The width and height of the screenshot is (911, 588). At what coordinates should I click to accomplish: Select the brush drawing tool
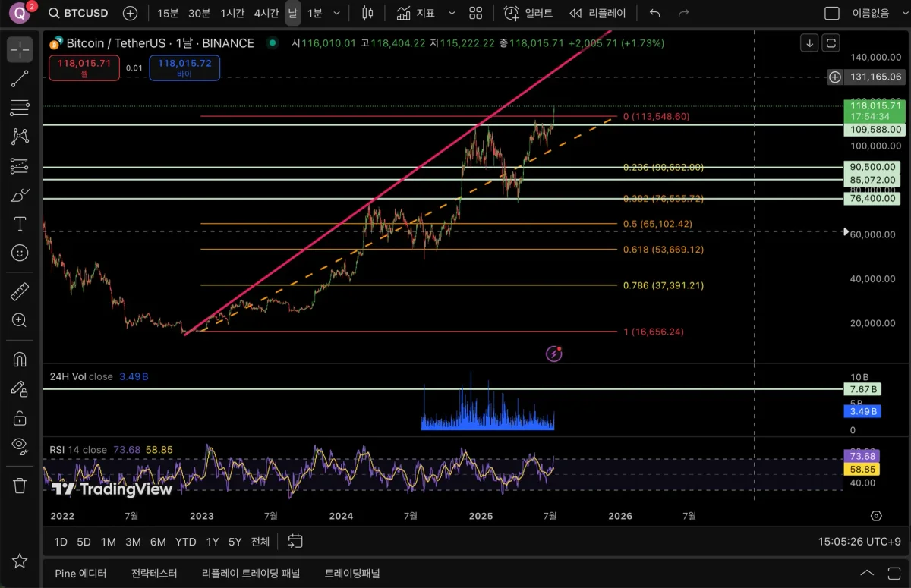20,195
